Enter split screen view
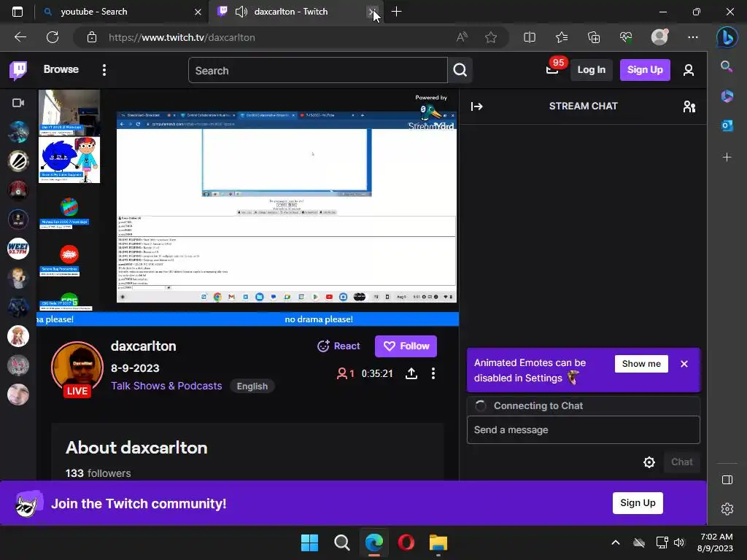This screenshot has height=560, width=747. [x=530, y=37]
